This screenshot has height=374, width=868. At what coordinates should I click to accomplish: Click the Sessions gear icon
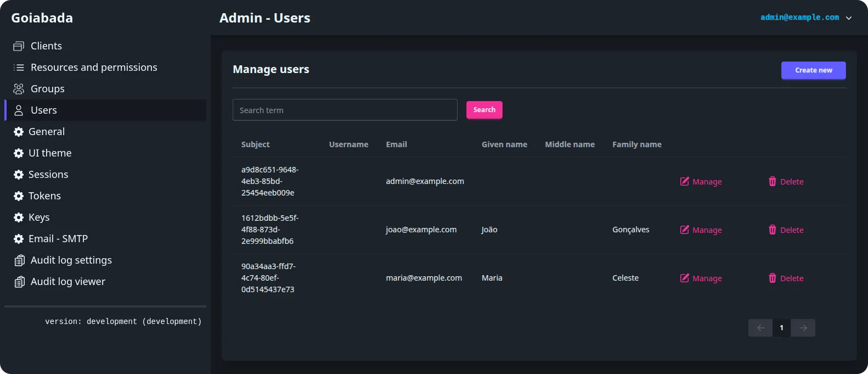pyautogui.click(x=19, y=175)
